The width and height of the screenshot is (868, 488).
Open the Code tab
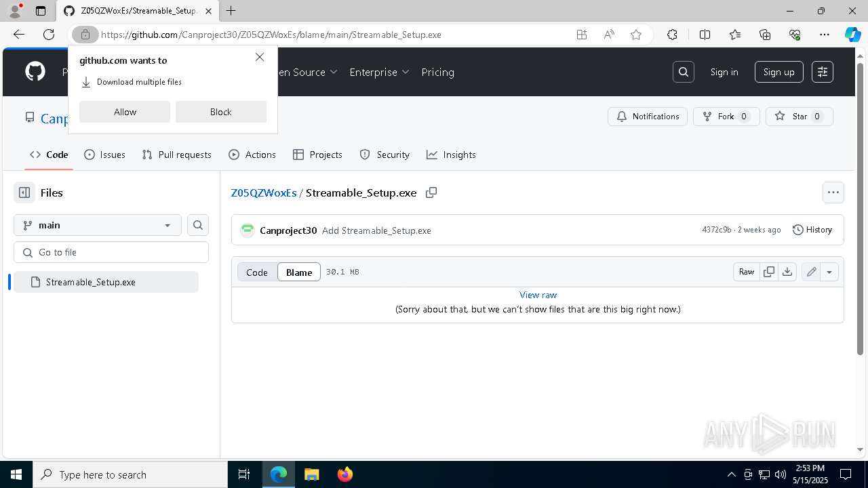click(x=49, y=155)
